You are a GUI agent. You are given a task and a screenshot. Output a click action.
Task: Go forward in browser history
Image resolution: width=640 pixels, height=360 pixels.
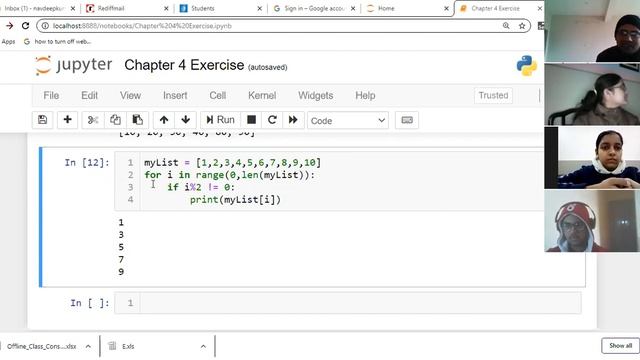pyautogui.click(x=9, y=26)
